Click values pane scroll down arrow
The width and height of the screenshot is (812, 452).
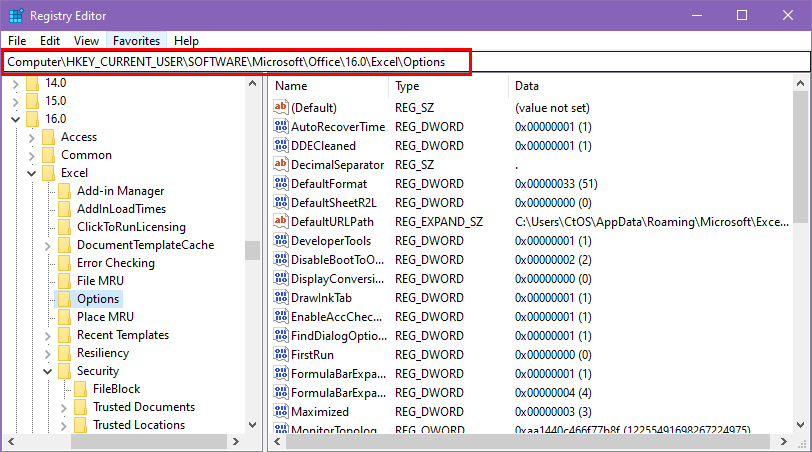pos(800,425)
